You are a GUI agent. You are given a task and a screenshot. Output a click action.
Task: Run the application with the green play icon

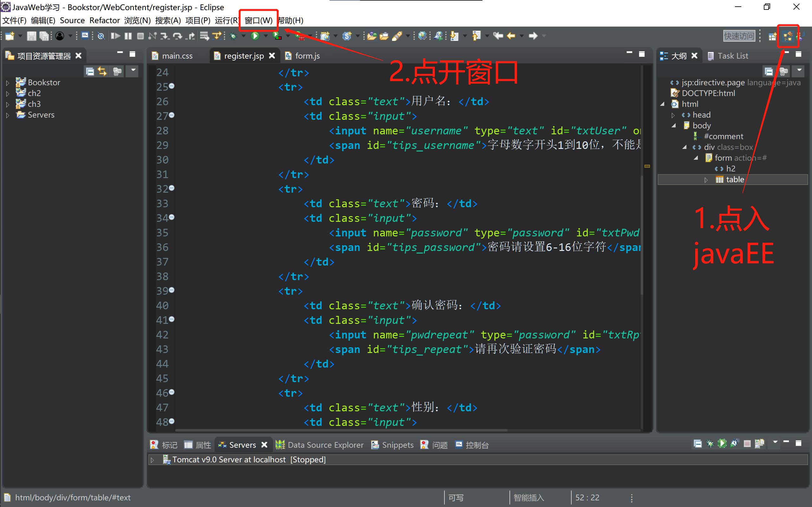click(255, 36)
